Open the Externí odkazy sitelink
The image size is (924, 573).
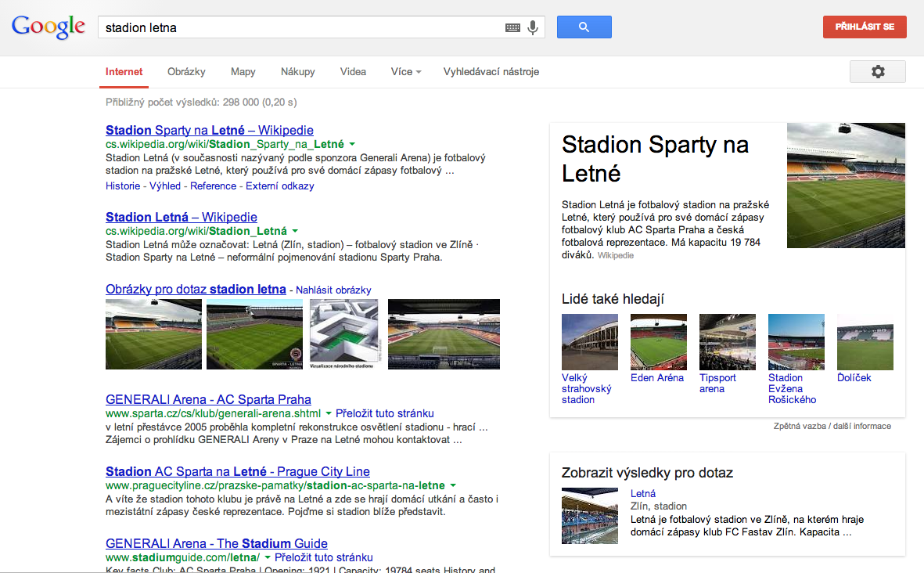coord(280,186)
